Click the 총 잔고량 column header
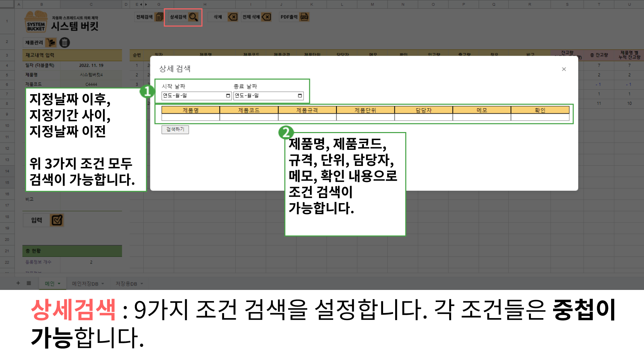 (x=599, y=55)
